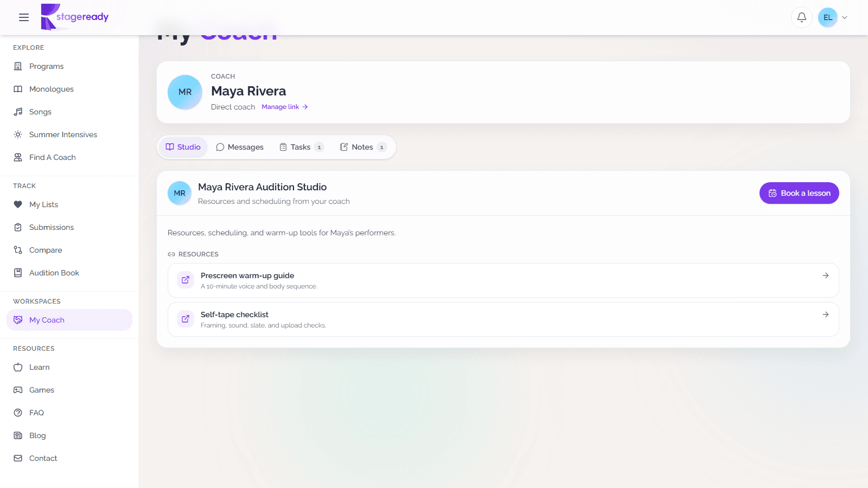
Task: Open Prescreen warm-up guide external link icon
Action: [x=186, y=280]
